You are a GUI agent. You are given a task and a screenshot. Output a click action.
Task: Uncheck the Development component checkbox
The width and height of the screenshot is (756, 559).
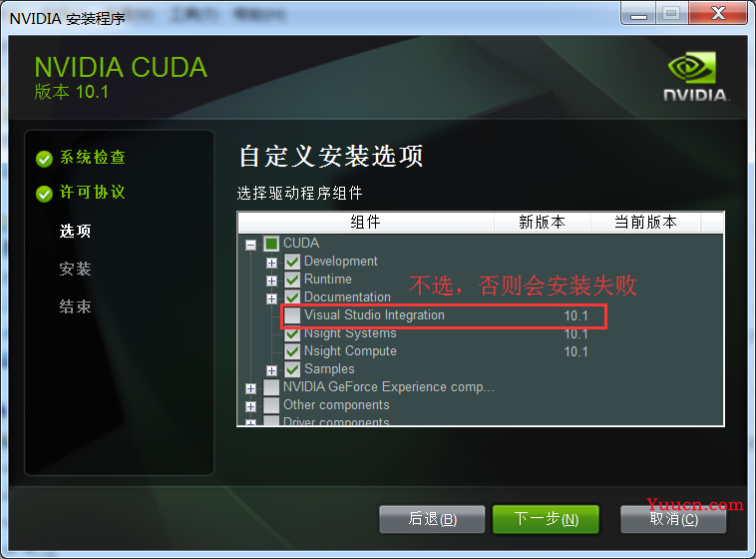[x=292, y=262]
